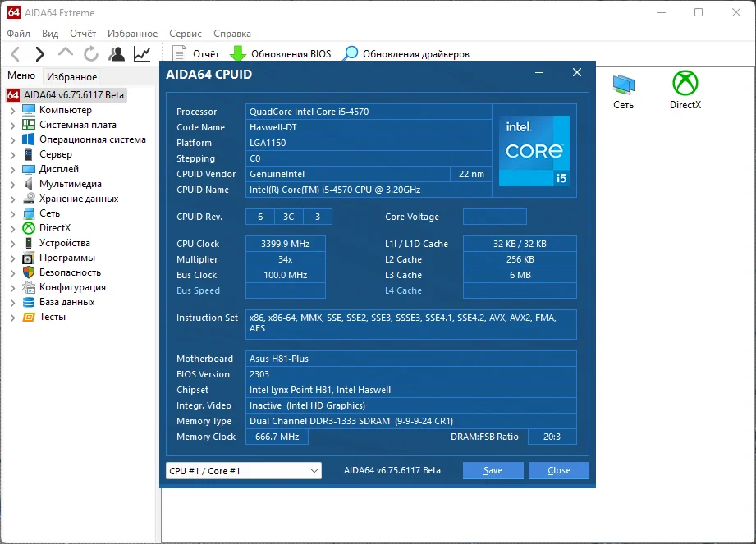Select Тесты icon in tree
Screen dimensions: 756x544
pos(29,317)
